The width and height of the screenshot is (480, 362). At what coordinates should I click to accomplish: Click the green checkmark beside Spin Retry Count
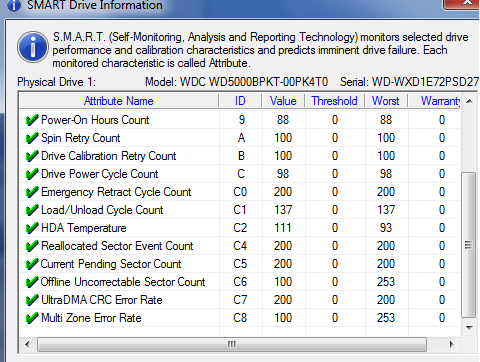32,138
